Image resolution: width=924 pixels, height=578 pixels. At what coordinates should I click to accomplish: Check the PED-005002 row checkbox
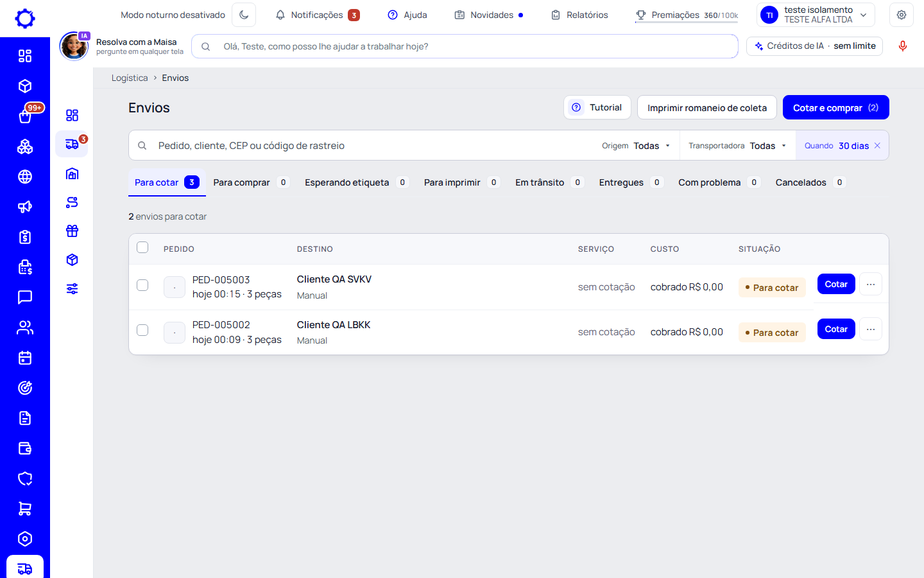coord(142,330)
